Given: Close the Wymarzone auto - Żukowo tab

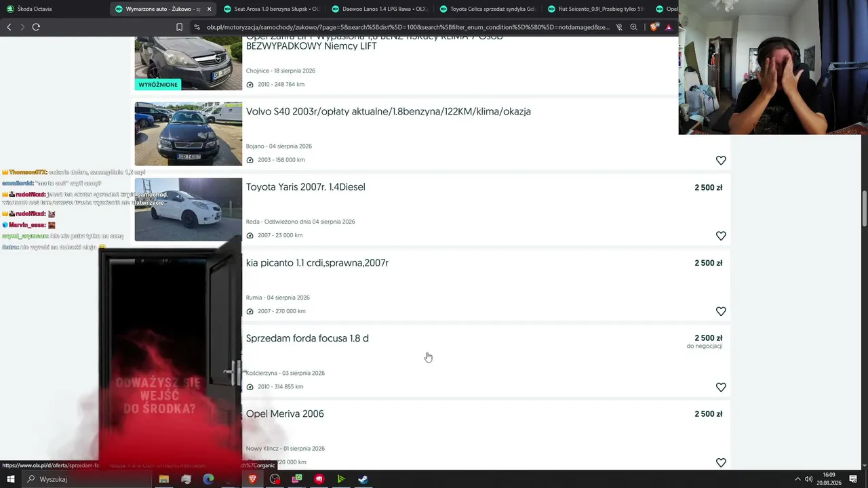Looking at the screenshot, I should 209,9.
